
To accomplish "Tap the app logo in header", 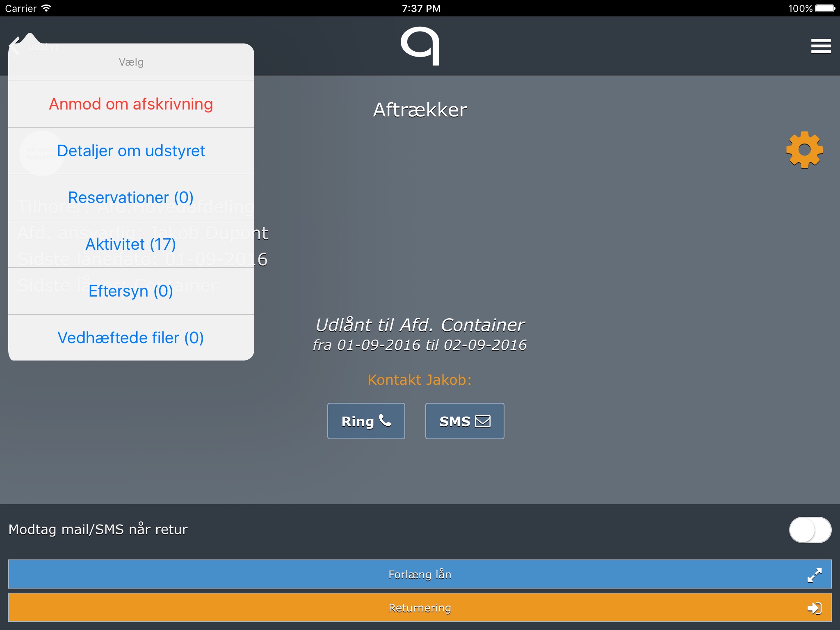I will (x=420, y=46).
